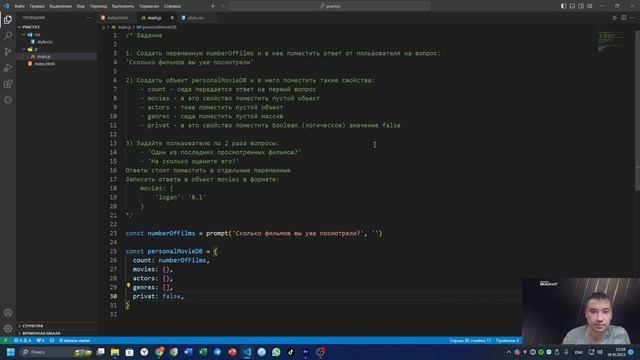Collapse the PRACTICE root folder
640x360 pixels.
coord(56,27)
